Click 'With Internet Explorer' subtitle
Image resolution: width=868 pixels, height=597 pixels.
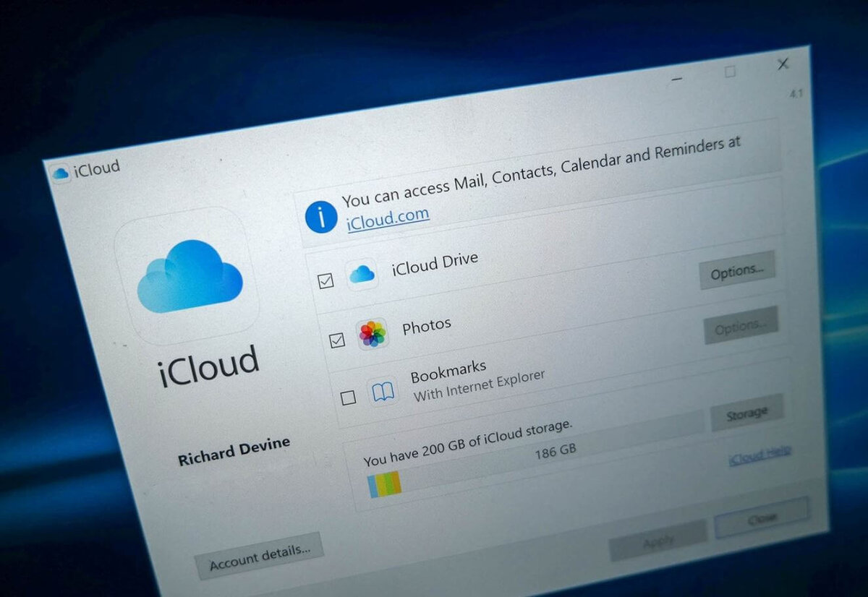(x=479, y=387)
